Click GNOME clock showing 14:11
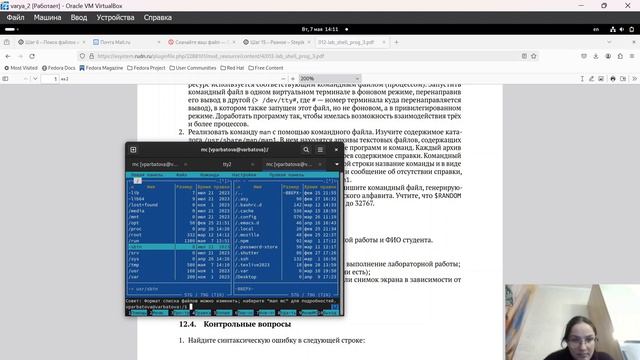This screenshot has width=640, height=360. click(320, 29)
